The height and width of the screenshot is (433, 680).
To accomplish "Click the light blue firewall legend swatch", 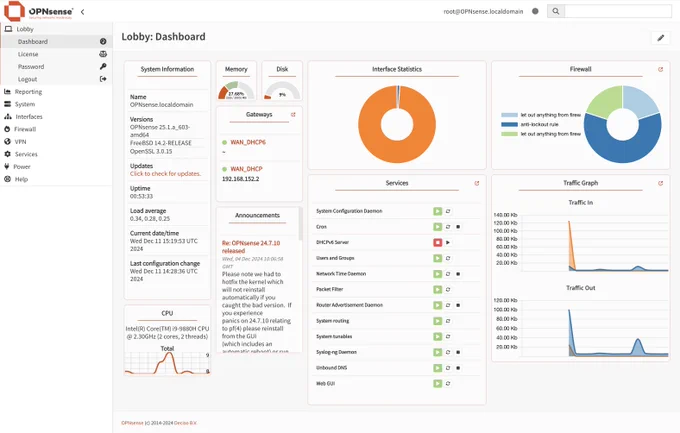I will coord(510,115).
